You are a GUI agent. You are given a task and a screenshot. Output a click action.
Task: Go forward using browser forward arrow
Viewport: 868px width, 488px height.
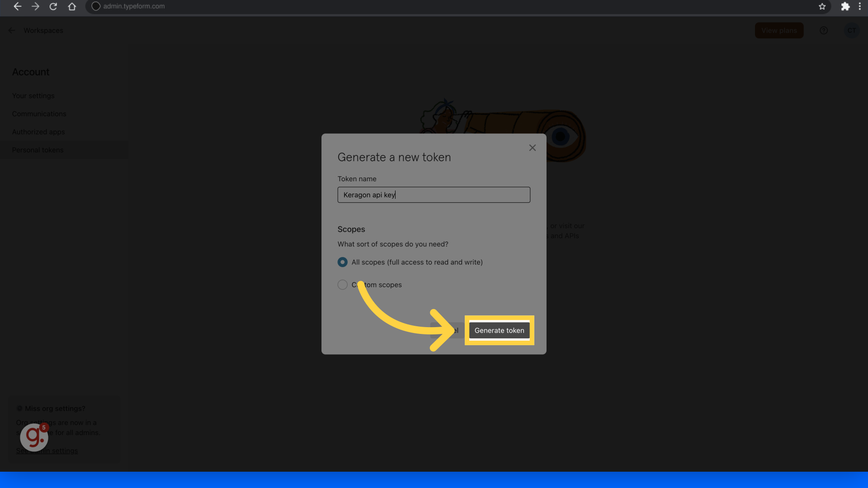click(x=35, y=6)
